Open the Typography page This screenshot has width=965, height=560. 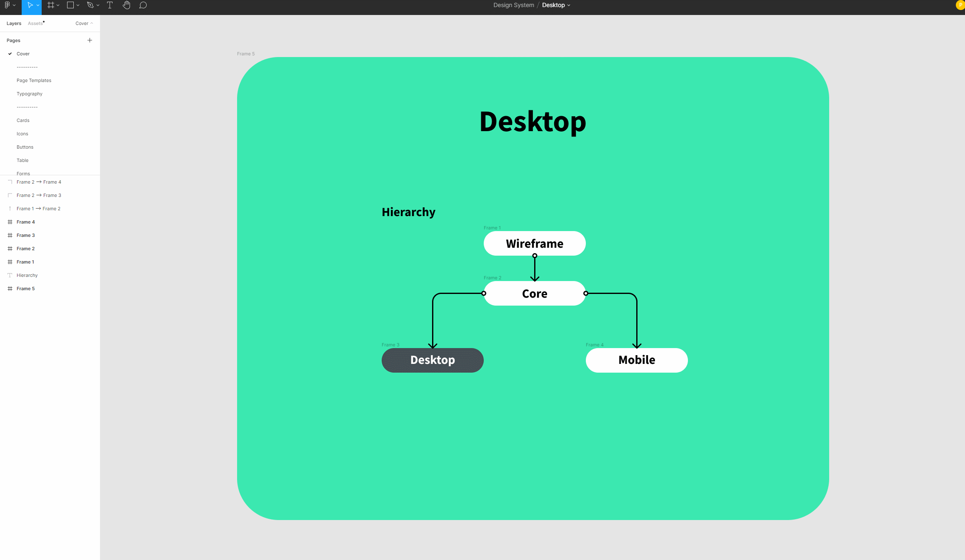[30, 94]
